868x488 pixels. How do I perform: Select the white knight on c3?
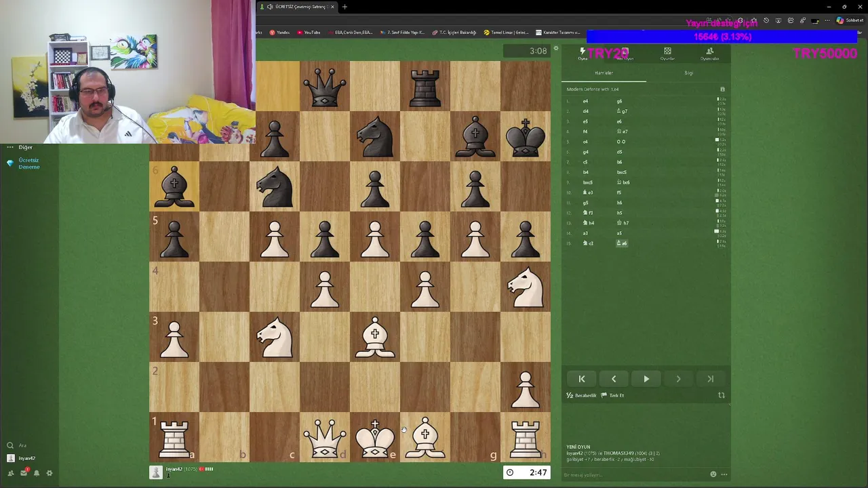(275, 337)
